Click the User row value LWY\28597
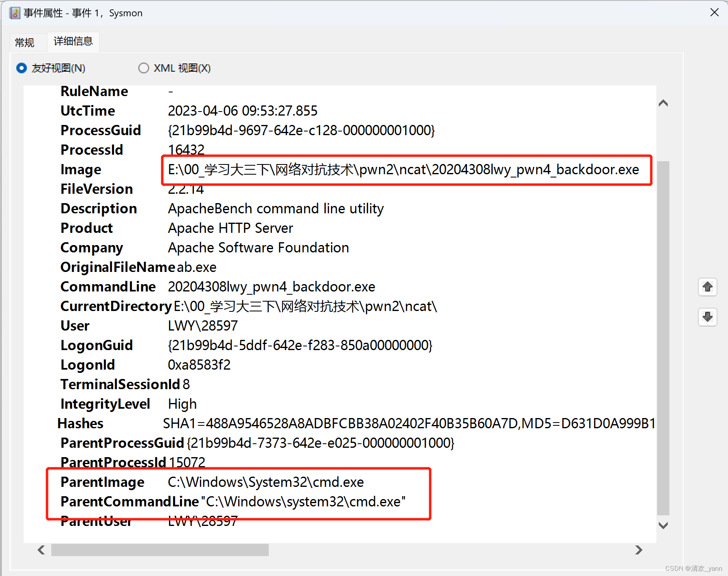 [203, 326]
